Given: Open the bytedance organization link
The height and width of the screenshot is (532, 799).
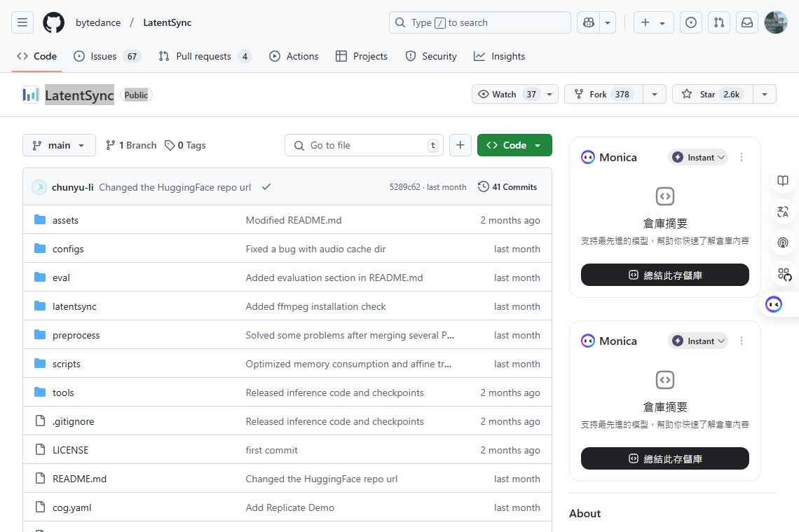Looking at the screenshot, I should (98, 22).
